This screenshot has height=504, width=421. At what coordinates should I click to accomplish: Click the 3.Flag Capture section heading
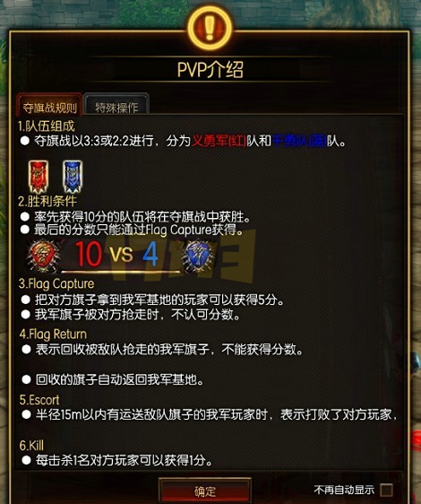[56, 283]
